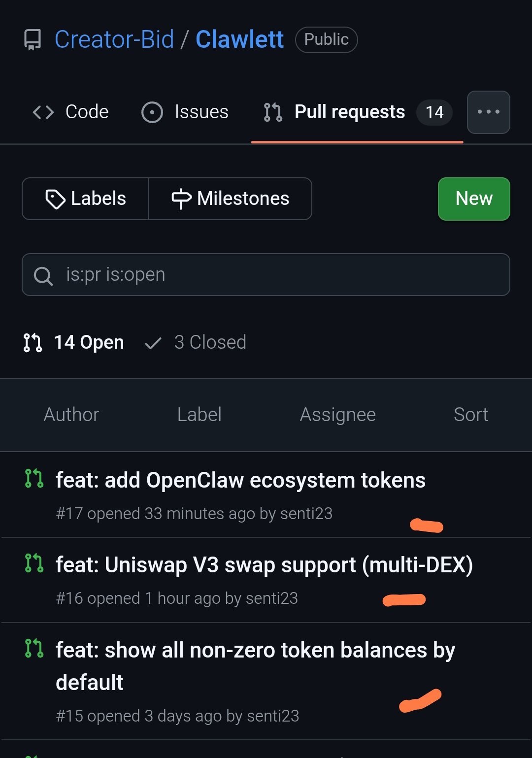Open the Assignee filter dropdown
The height and width of the screenshot is (758, 532).
337,415
